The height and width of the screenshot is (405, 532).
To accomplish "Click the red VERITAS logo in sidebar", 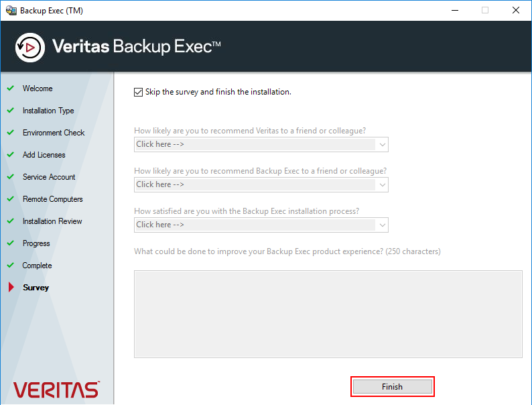I will coord(56,390).
